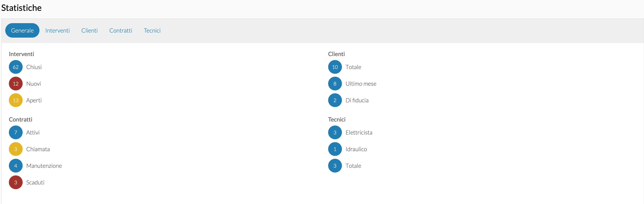This screenshot has width=644, height=204.
Task: Switch to the Interventi tab
Action: coord(57,30)
